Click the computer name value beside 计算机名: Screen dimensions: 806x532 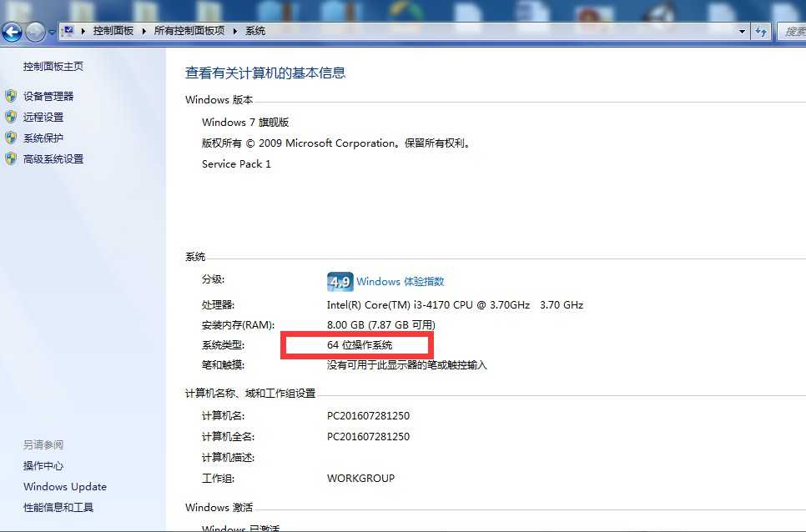tap(368, 415)
